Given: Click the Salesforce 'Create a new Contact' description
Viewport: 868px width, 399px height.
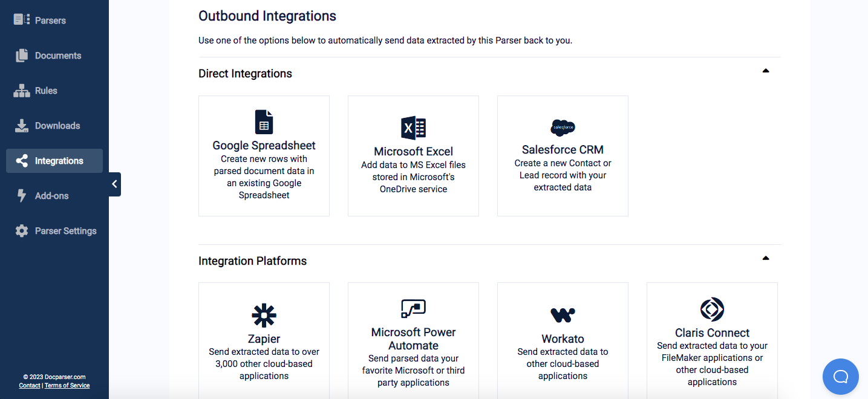Looking at the screenshot, I should click(x=563, y=175).
